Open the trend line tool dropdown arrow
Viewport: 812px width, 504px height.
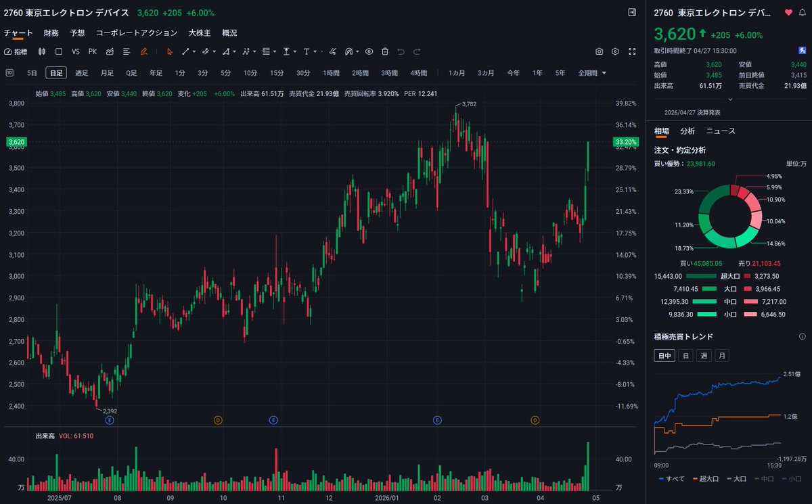tap(194, 51)
